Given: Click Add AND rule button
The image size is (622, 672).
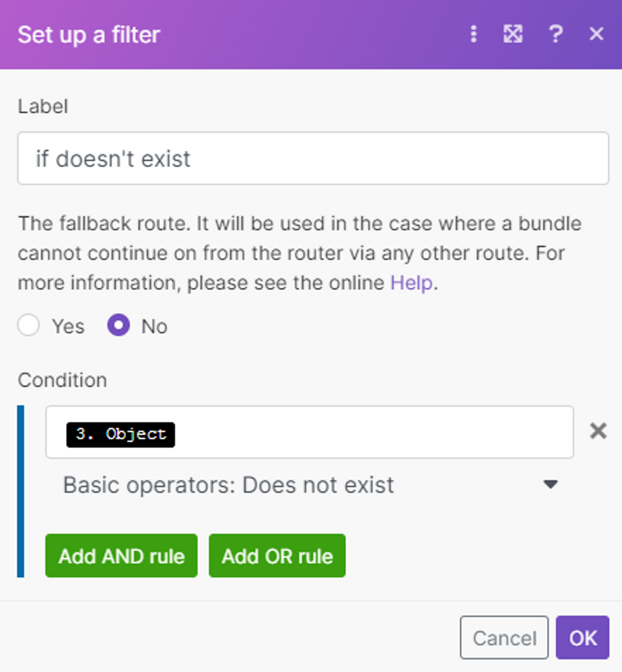Looking at the screenshot, I should pyautogui.click(x=122, y=556).
